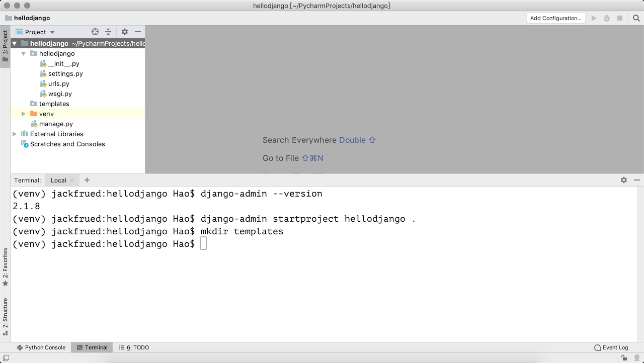The image size is (644, 363).
Task: Click the locate/scroll from source target icon
Action: pos(95,32)
